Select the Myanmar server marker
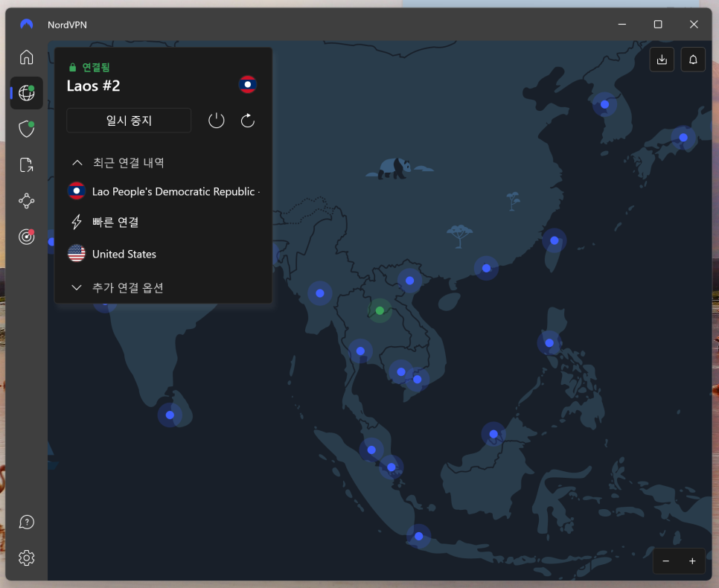Viewport: 719px width, 588px height. tap(320, 293)
